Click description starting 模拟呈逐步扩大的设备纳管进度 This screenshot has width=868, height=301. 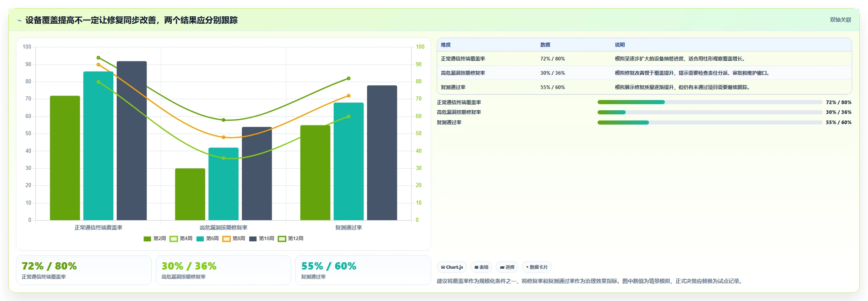681,59
